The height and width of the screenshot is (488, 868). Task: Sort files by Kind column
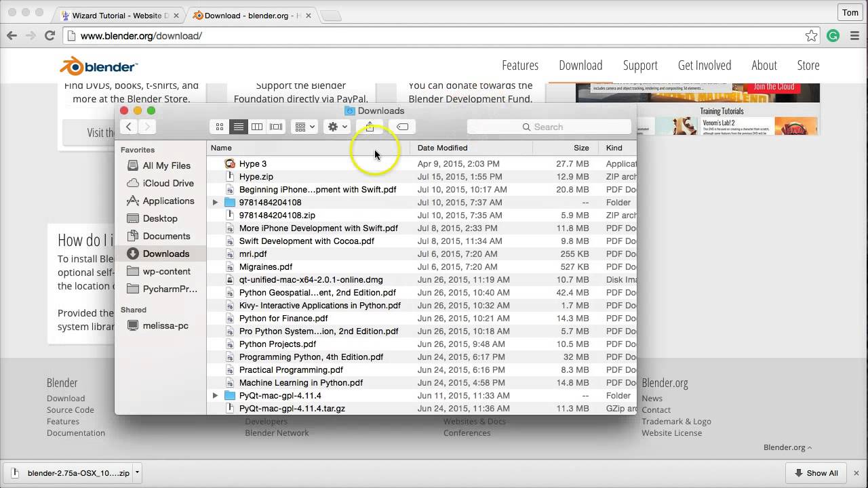click(x=617, y=148)
